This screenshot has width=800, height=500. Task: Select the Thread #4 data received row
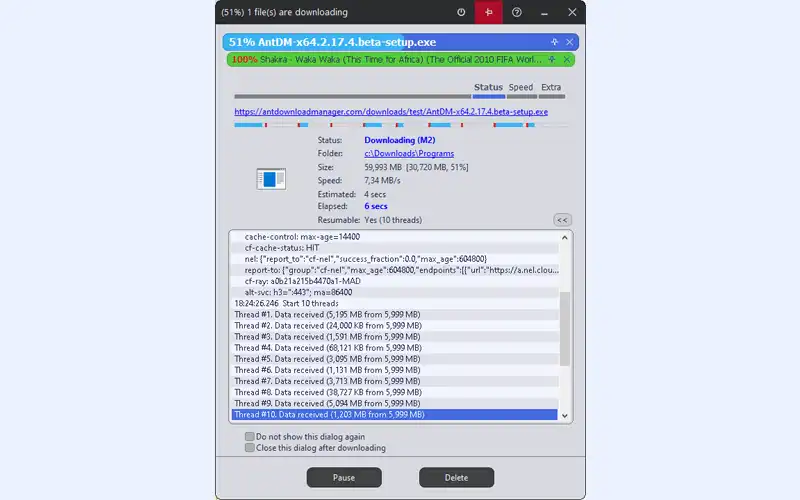pos(395,348)
